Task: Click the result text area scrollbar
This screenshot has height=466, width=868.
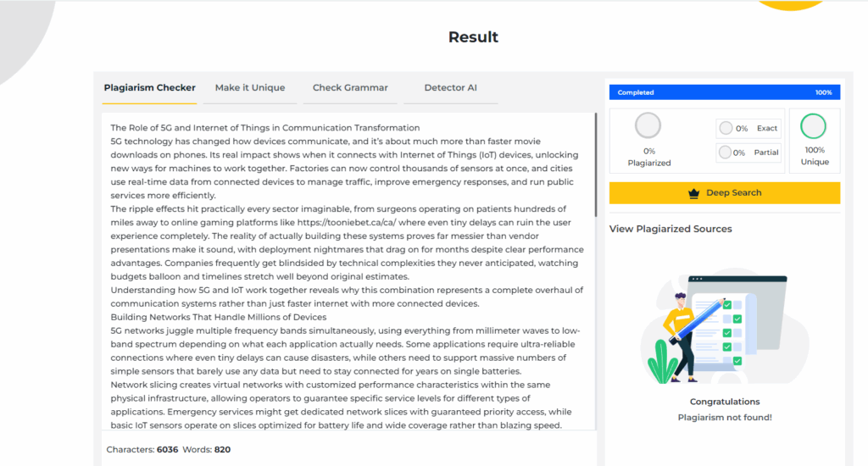Action: 596,165
